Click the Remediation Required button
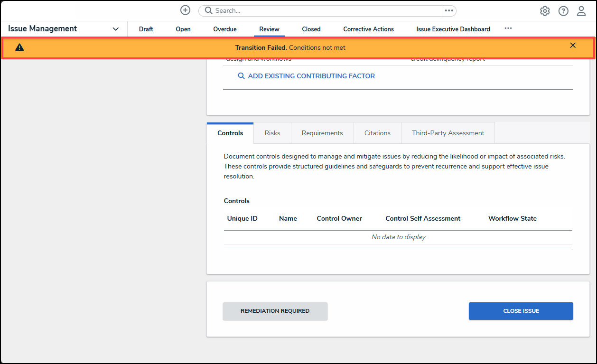 point(275,311)
